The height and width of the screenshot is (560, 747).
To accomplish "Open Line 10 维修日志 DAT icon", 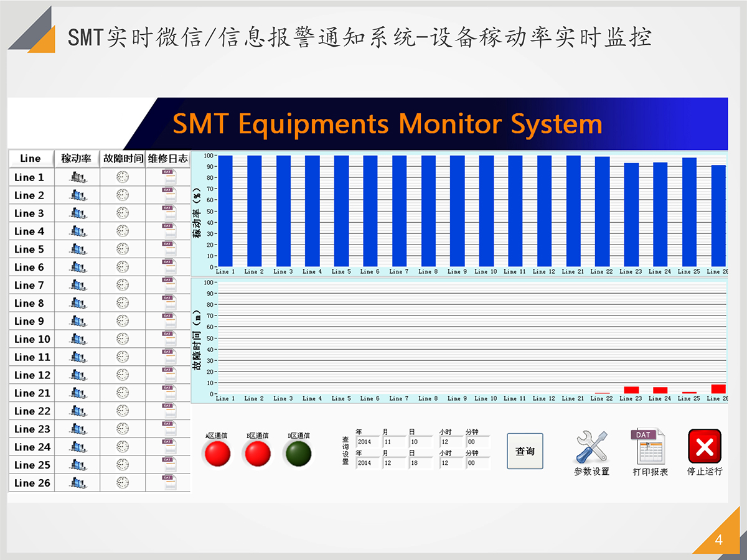I will point(168,339).
